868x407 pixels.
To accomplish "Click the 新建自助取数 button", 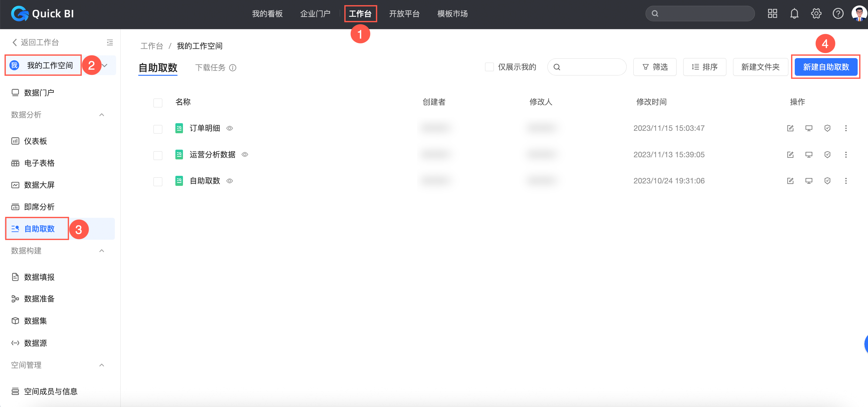I will [825, 67].
